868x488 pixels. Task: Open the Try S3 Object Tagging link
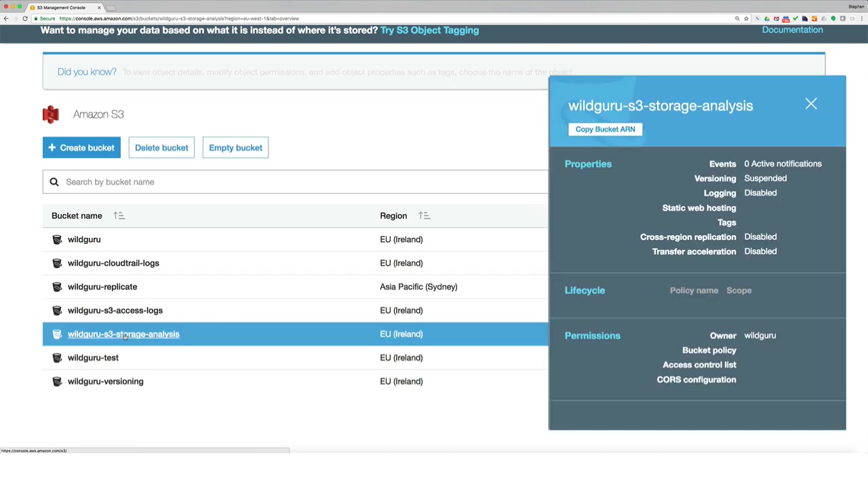(x=429, y=30)
